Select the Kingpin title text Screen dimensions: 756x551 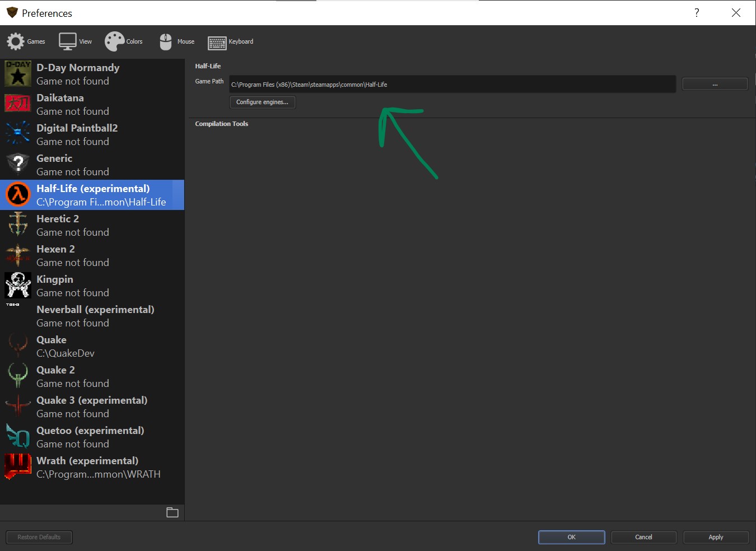point(55,279)
